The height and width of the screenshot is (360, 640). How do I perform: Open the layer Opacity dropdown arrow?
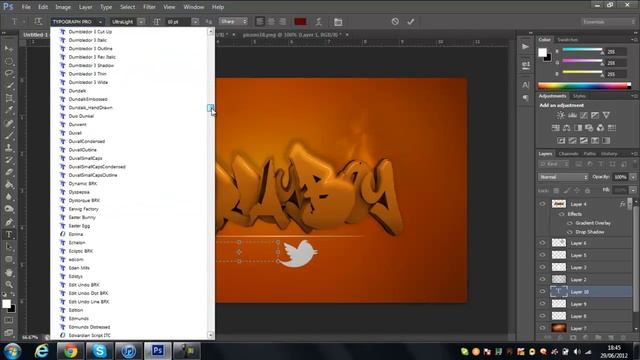pos(633,177)
